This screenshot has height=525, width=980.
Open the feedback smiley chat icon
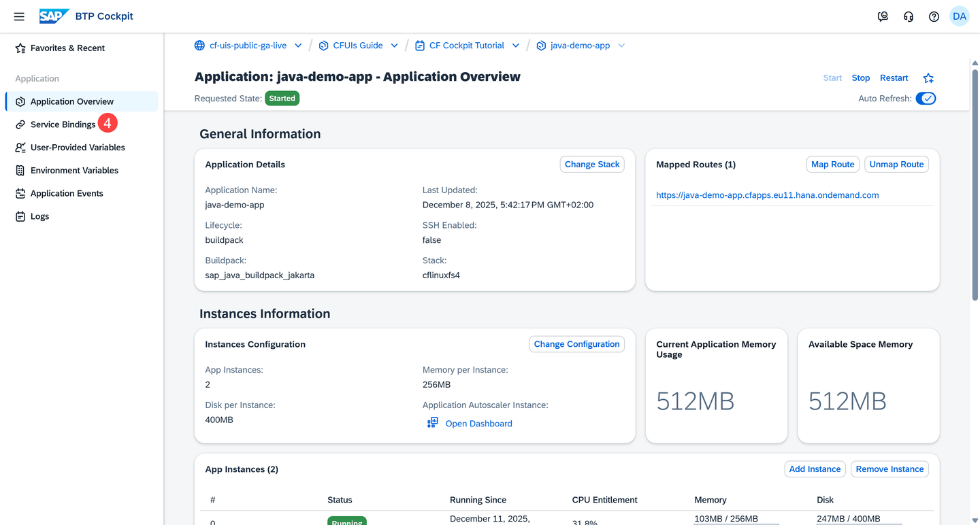[883, 16]
